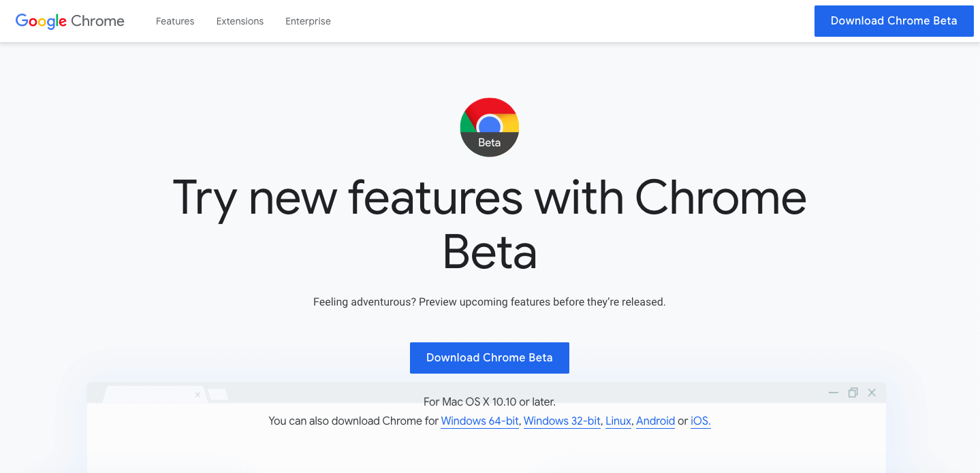Viewport: 980px width, 473px height.
Task: Click the central Download Chrome Beta button
Action: tap(489, 357)
